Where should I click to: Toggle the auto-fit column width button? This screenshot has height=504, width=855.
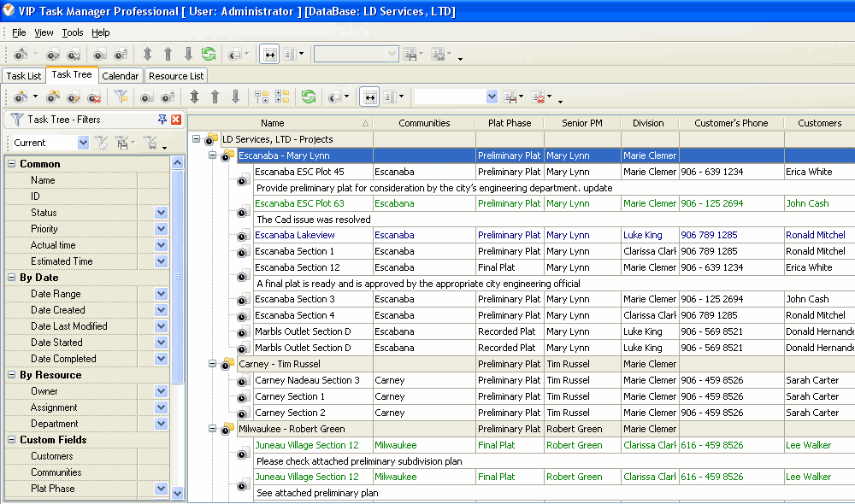pos(369,97)
